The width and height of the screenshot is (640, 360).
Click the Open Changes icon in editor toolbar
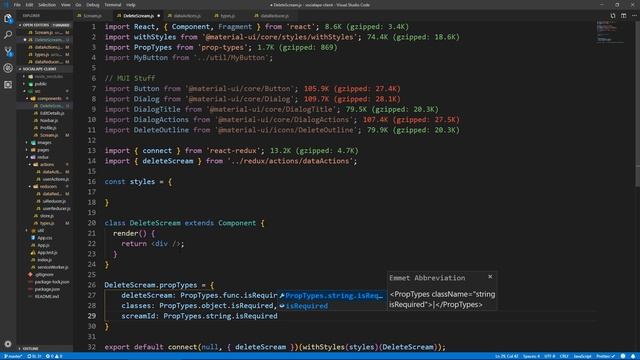pos(613,16)
